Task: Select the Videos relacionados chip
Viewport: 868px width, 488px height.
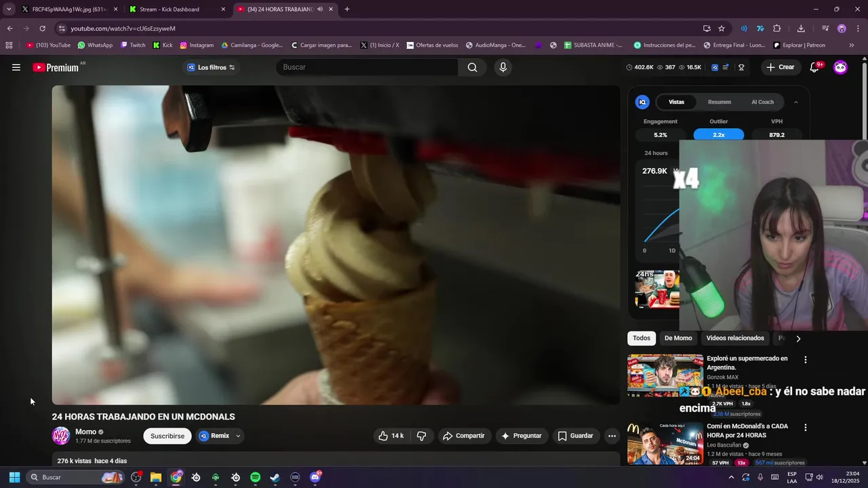Action: pos(735,338)
